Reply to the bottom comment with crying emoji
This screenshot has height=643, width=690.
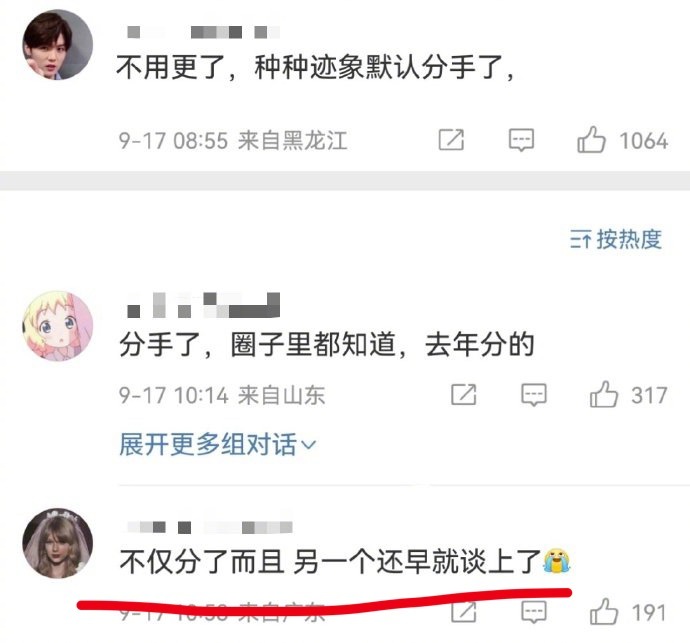click(534, 612)
